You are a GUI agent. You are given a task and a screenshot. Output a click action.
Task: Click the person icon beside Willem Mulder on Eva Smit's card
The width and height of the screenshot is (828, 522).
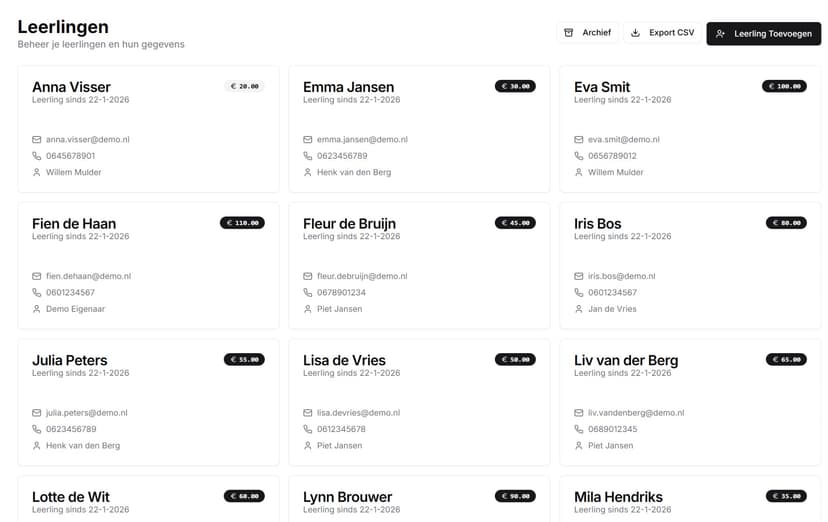pyautogui.click(x=579, y=172)
